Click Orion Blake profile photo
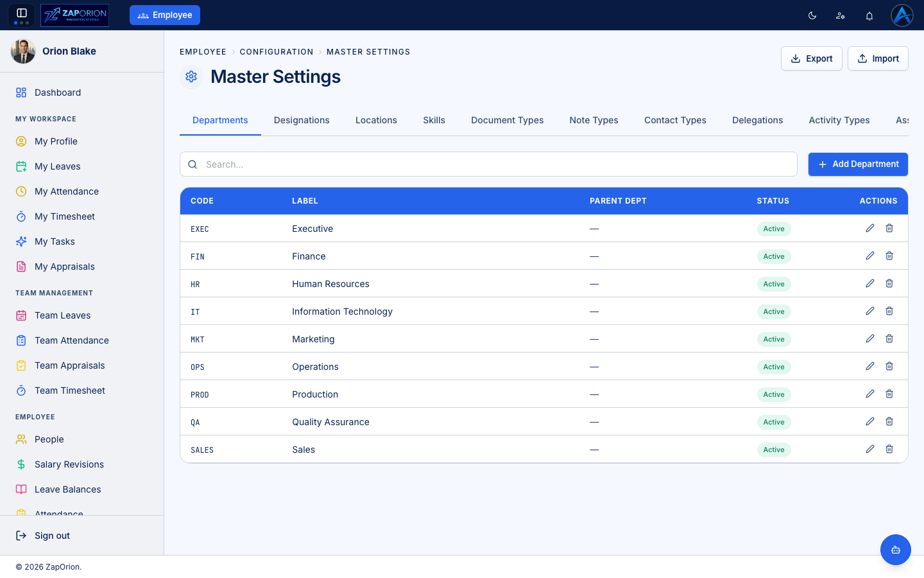Screen dimensions: 924x578 [x=23, y=51]
